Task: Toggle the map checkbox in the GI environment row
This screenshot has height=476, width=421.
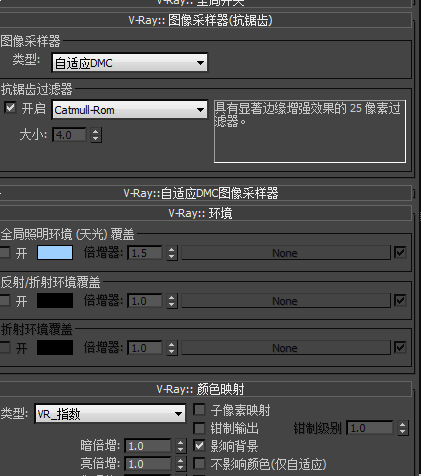Action: tap(400, 252)
